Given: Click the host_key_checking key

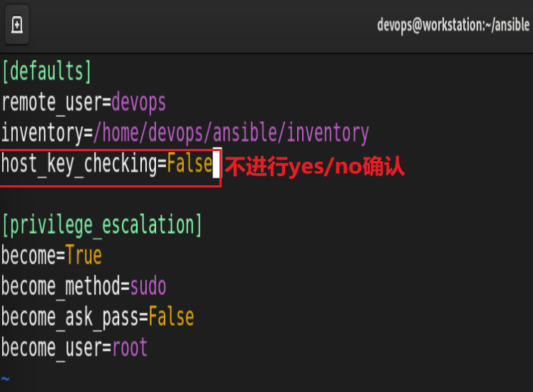Looking at the screenshot, I should tap(80, 165).
